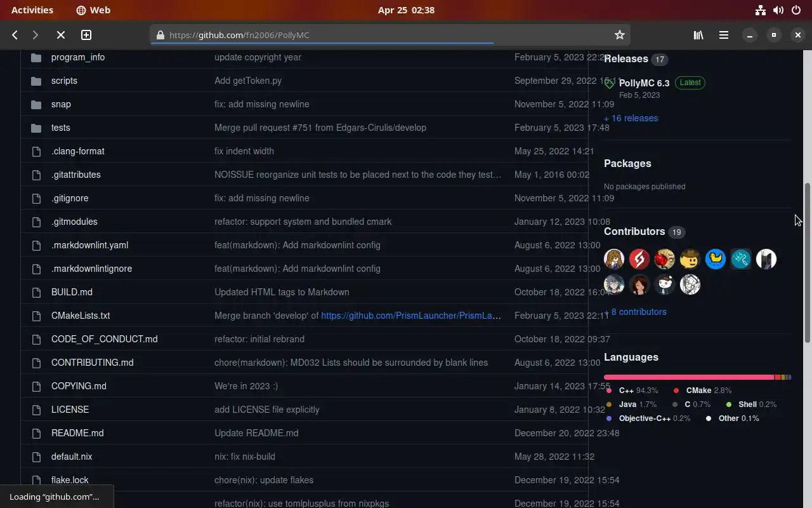Click the file icon beside README.md
The width and height of the screenshot is (812, 508).
tap(36, 433)
